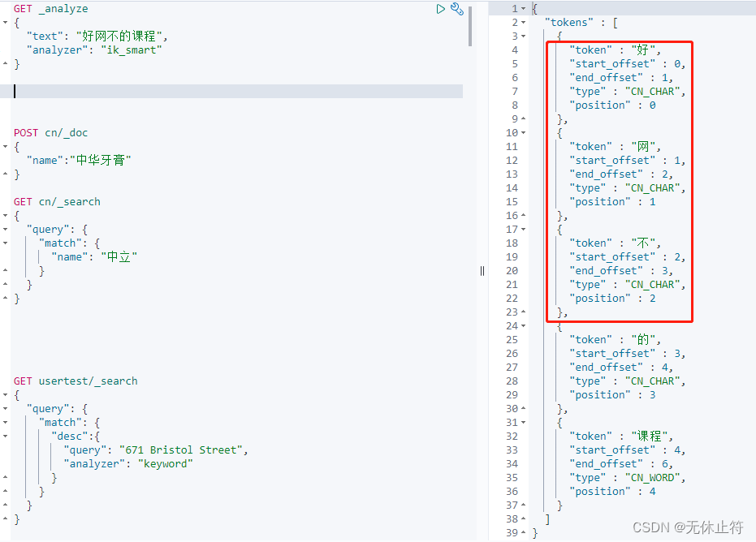Click the closing fold marker at line 30

(x=523, y=409)
